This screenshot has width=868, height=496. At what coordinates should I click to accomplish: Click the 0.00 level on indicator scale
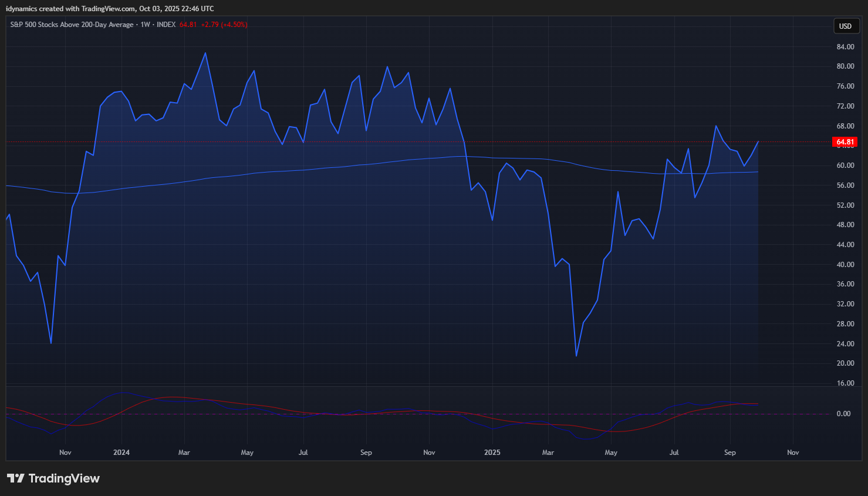843,414
